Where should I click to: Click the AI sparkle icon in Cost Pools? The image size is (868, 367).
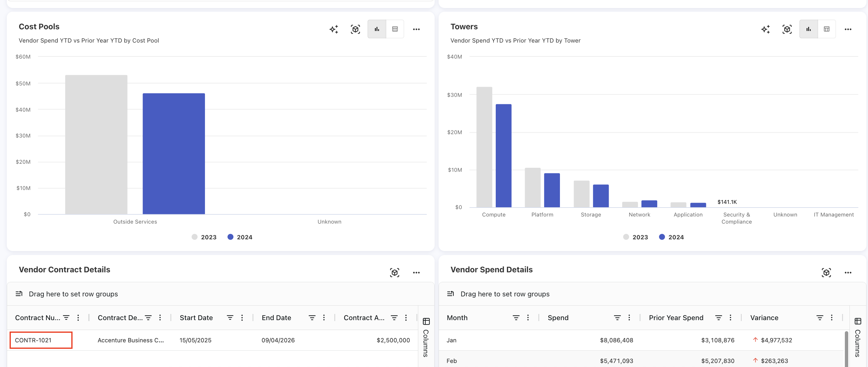click(x=334, y=29)
